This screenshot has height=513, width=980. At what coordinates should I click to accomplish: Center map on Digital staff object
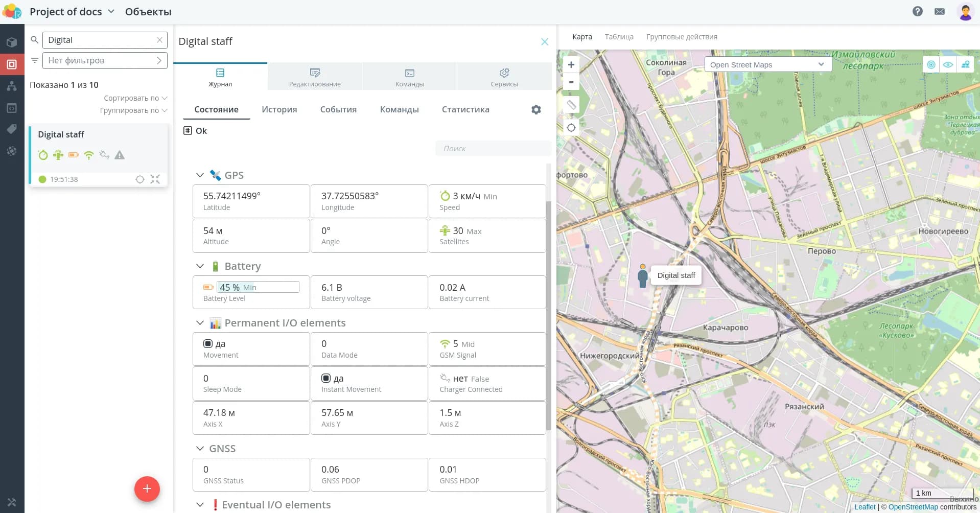click(139, 179)
